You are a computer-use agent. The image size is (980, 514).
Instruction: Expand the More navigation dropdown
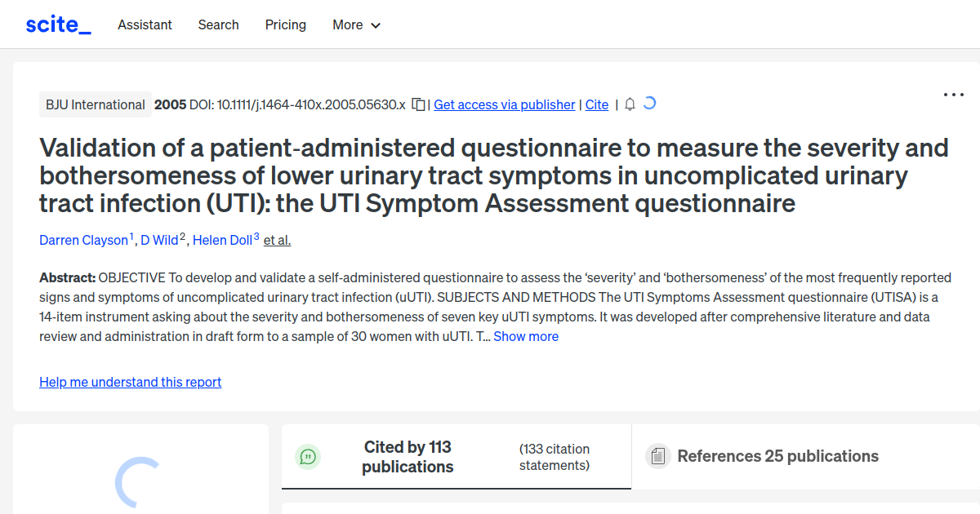coord(356,25)
